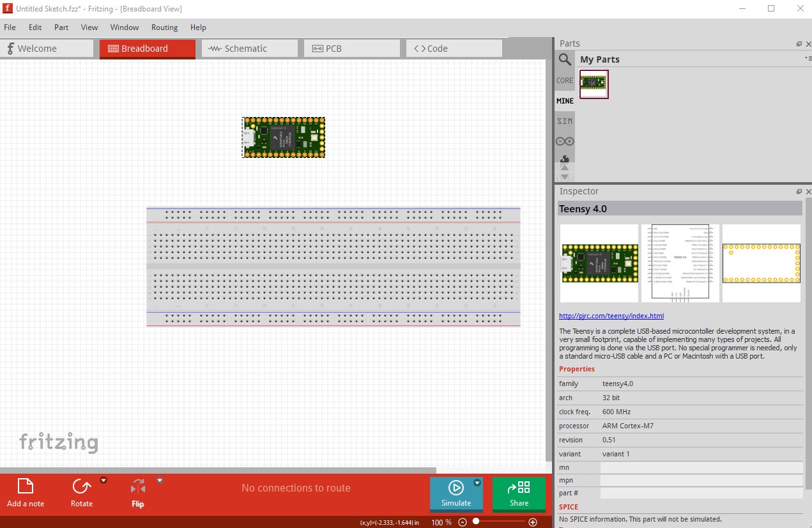Switch to the CORE parts bin

[565, 81]
